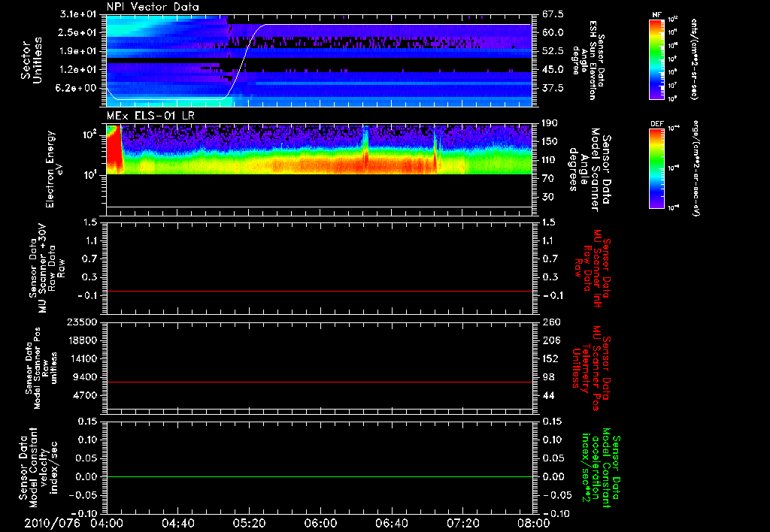Click the 110 scanner angle tick label

point(550,160)
